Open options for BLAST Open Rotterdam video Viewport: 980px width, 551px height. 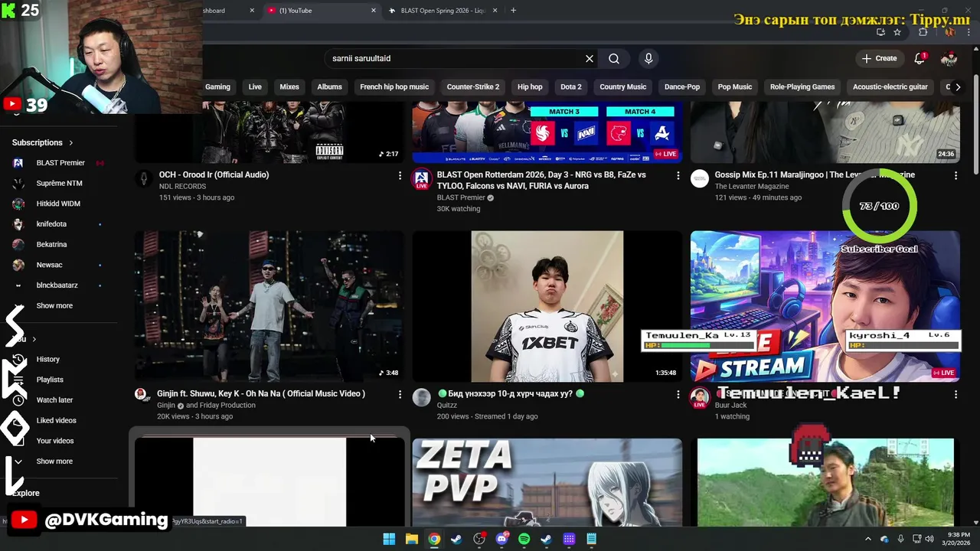tap(678, 175)
